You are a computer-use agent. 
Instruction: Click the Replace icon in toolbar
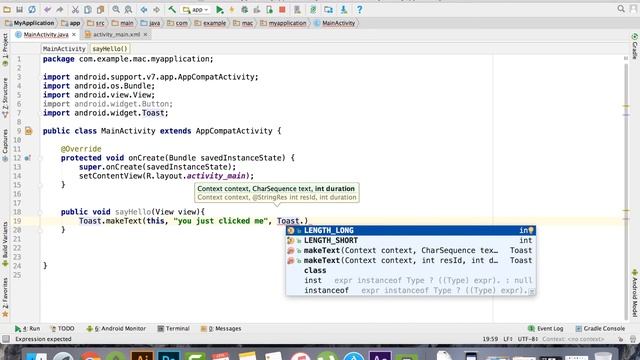tap(128, 9)
